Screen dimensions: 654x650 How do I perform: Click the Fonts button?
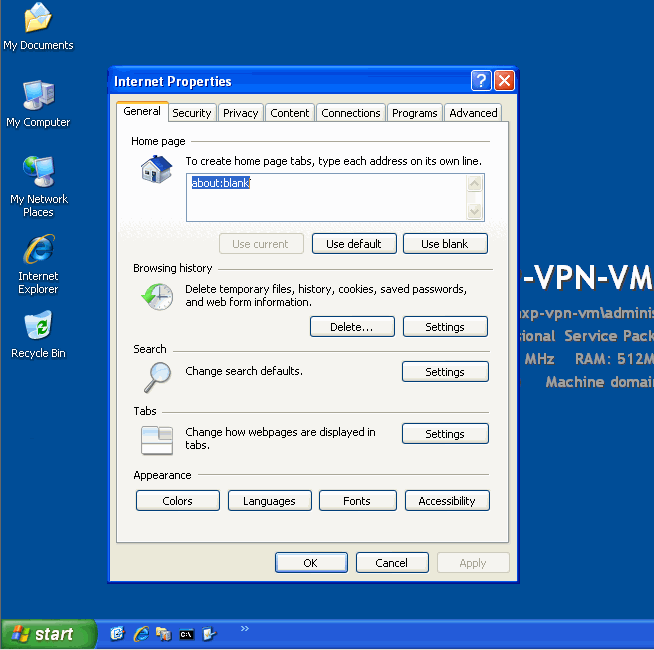coord(357,501)
